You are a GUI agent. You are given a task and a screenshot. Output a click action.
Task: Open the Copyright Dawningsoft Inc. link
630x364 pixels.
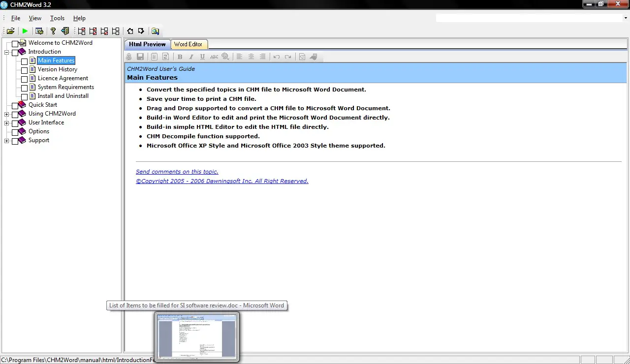[x=222, y=181]
